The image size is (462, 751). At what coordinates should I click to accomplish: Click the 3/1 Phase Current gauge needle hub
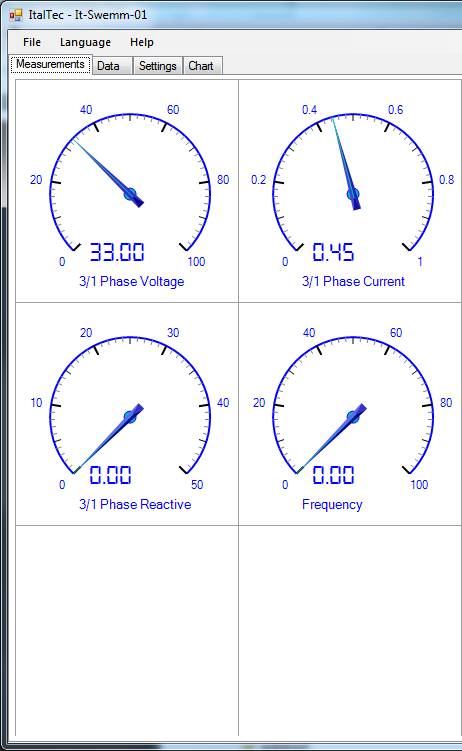tap(353, 194)
